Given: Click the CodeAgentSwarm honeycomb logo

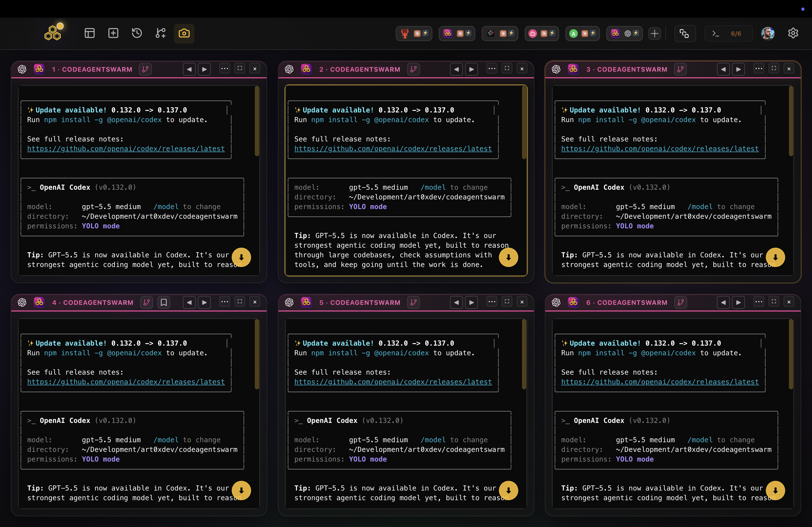Looking at the screenshot, I should (x=53, y=33).
